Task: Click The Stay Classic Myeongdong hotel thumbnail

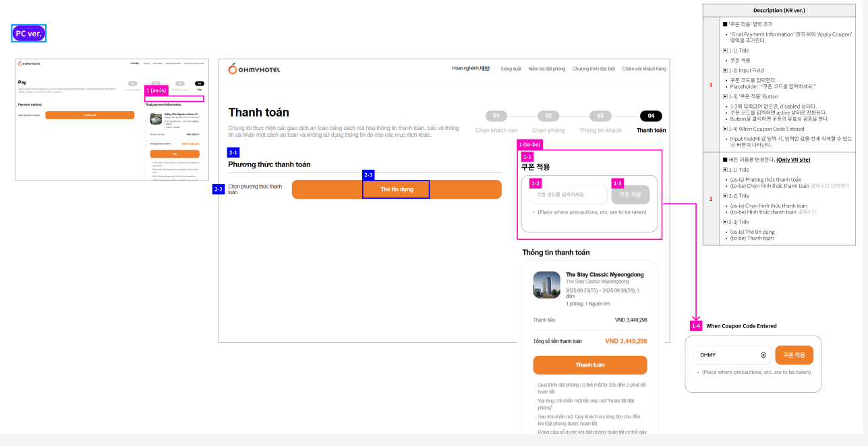Action: pos(546,285)
